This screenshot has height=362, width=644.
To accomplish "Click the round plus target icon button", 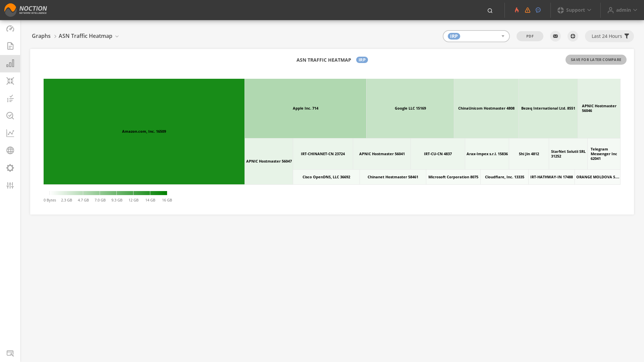I will 573,36.
